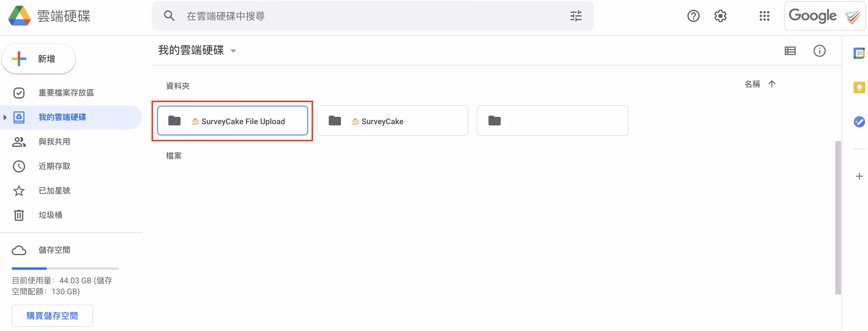The width and height of the screenshot is (868, 331).
Task: Click 購買儲存空間 button
Action: click(x=52, y=315)
